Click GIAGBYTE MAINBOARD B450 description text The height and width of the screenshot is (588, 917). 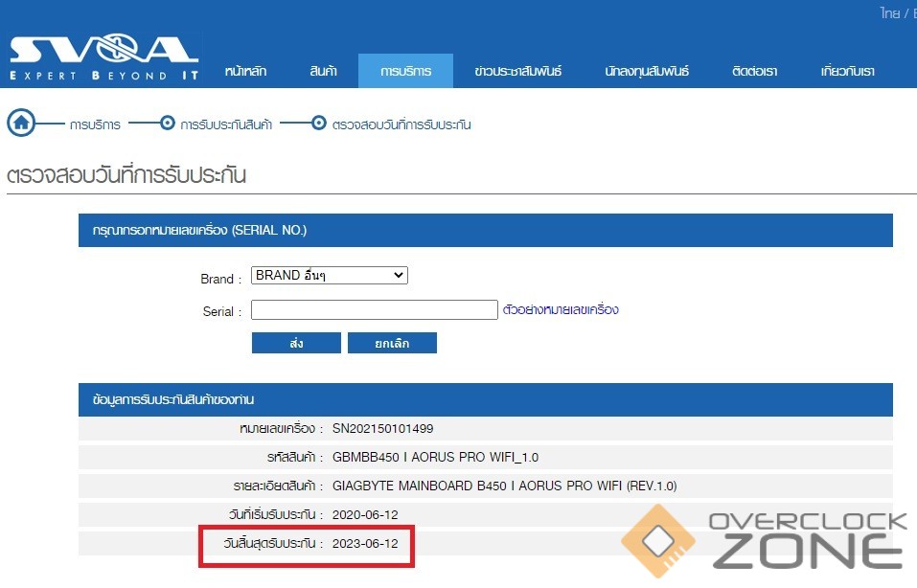[504, 486]
